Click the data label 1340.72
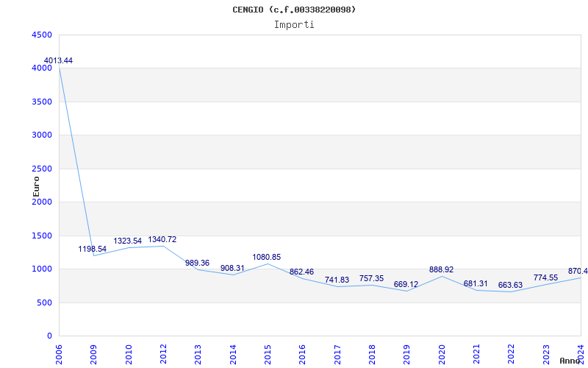Image resolution: width=588 pixels, height=368 pixels. 162,240
